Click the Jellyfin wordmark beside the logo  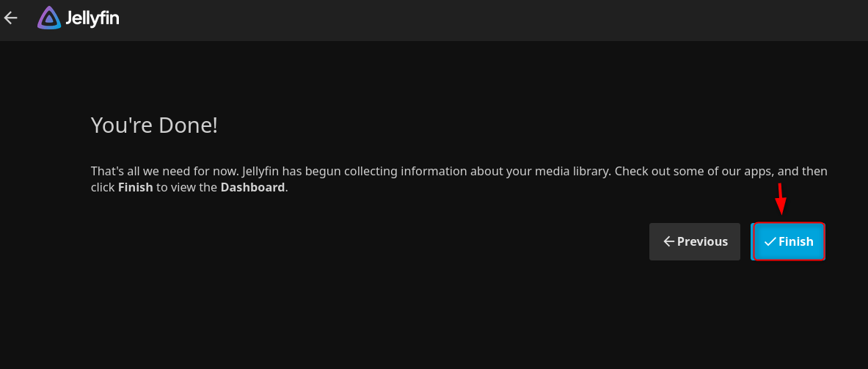tap(92, 18)
